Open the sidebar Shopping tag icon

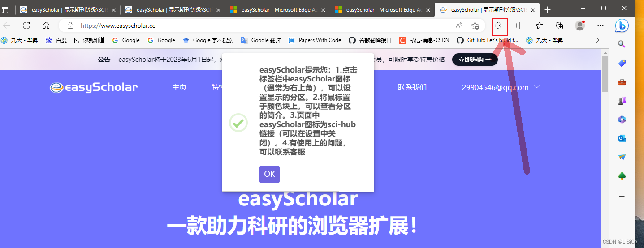point(622,63)
